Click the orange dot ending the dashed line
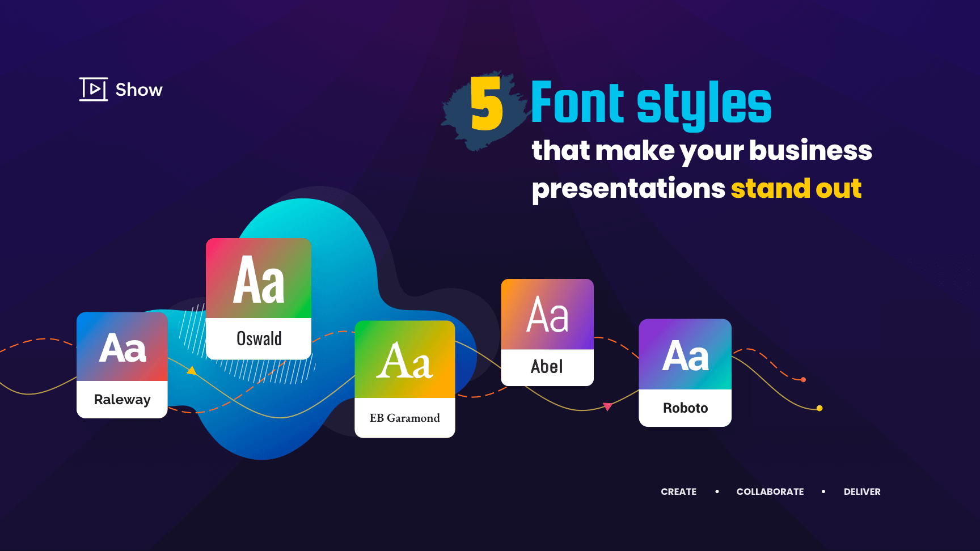 coord(803,380)
